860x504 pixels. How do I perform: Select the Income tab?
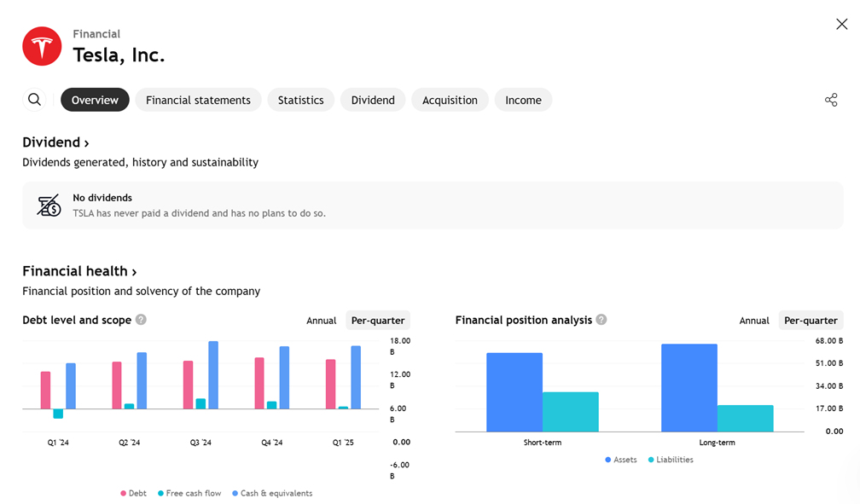523,100
